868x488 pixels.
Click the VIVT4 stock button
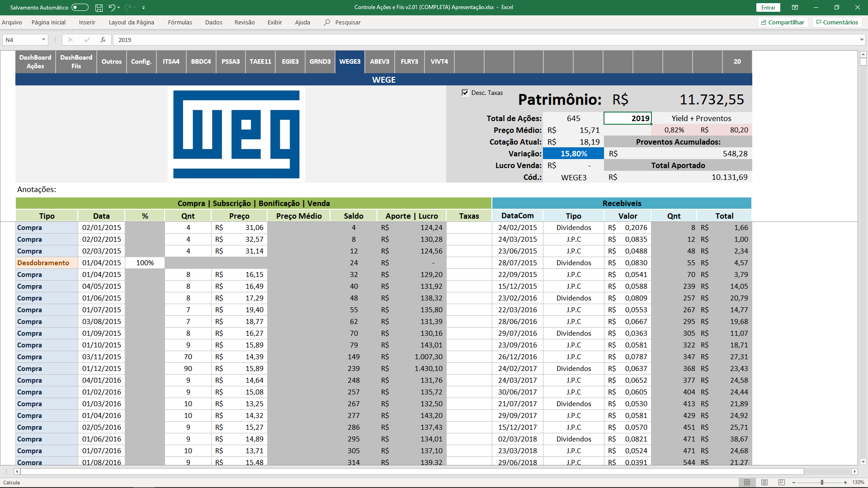(x=439, y=61)
